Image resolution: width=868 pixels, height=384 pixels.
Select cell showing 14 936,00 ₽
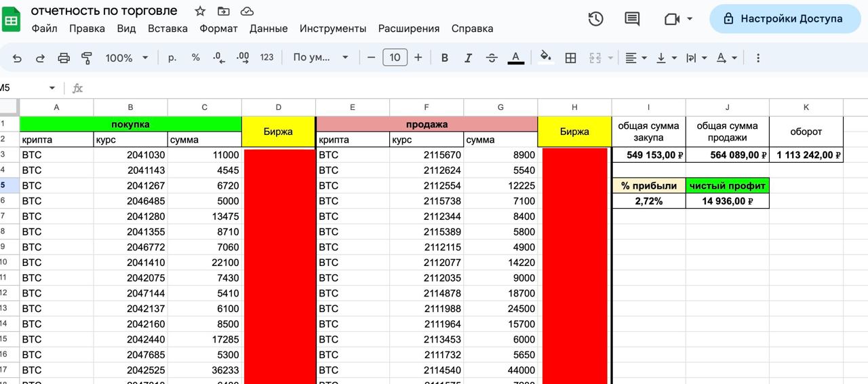point(728,201)
